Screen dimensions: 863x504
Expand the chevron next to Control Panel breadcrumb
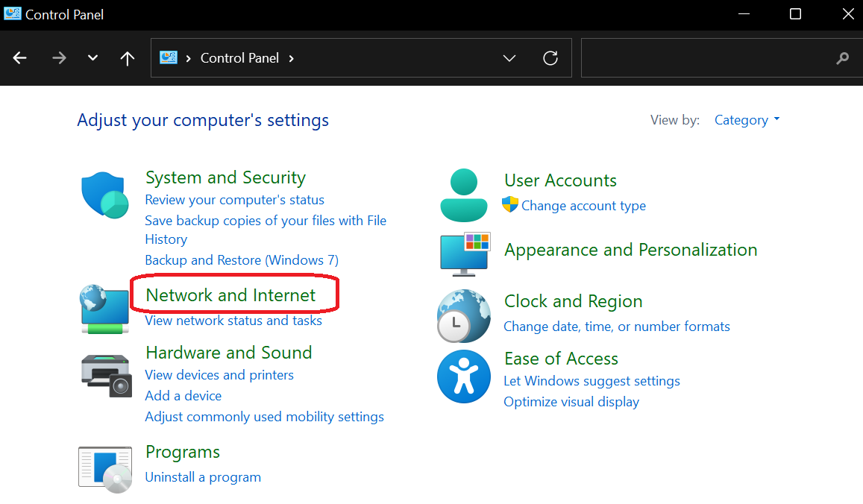(291, 57)
